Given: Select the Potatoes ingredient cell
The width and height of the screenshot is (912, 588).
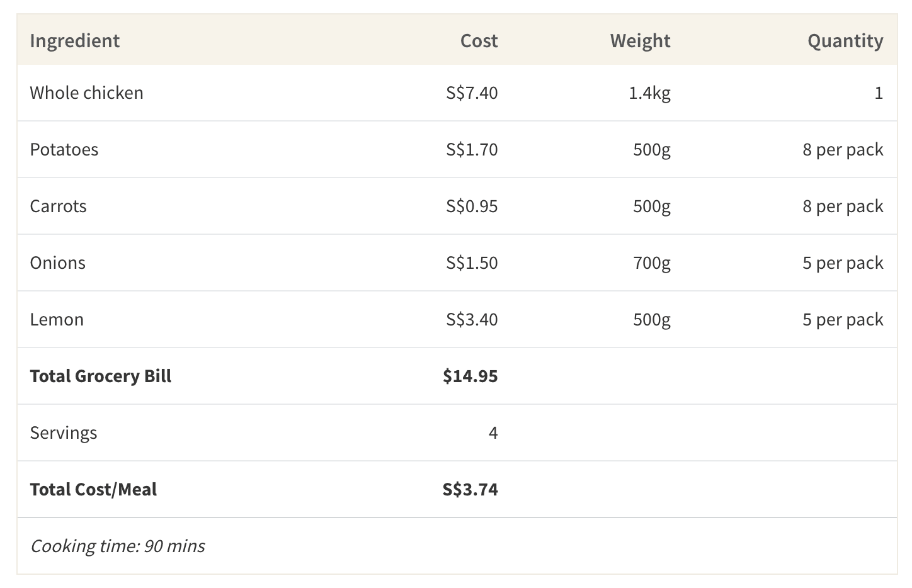Looking at the screenshot, I should [x=64, y=150].
